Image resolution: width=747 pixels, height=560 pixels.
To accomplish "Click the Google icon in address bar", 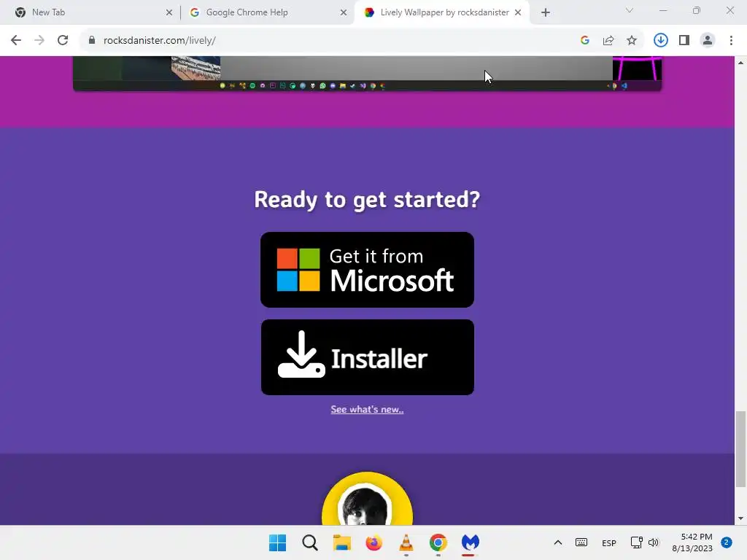I will (585, 41).
